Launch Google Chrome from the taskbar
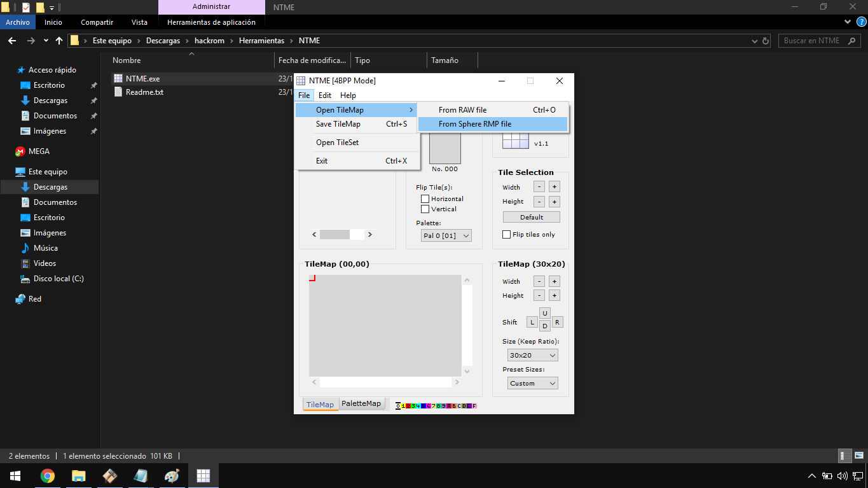This screenshot has width=868, height=488. pyautogui.click(x=48, y=475)
